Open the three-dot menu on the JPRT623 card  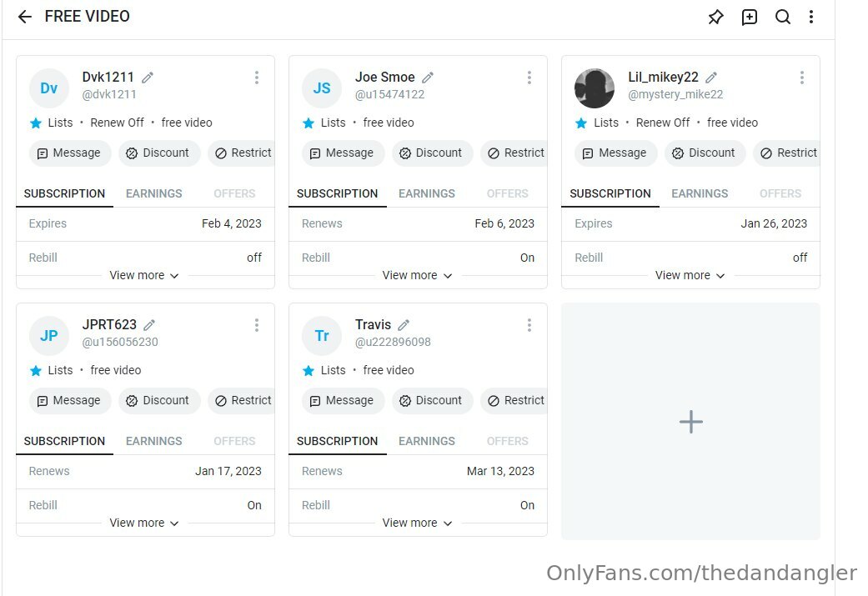tap(256, 325)
